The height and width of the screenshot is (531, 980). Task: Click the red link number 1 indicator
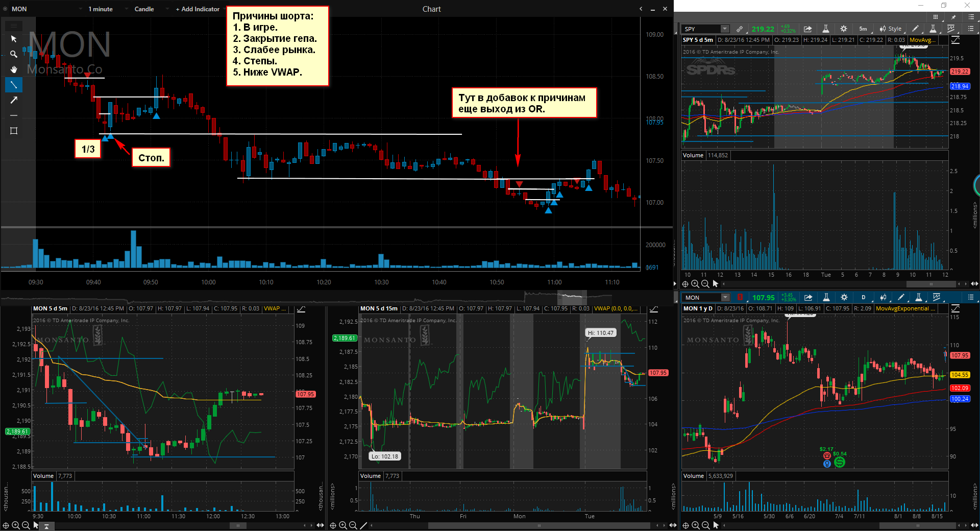click(x=740, y=297)
